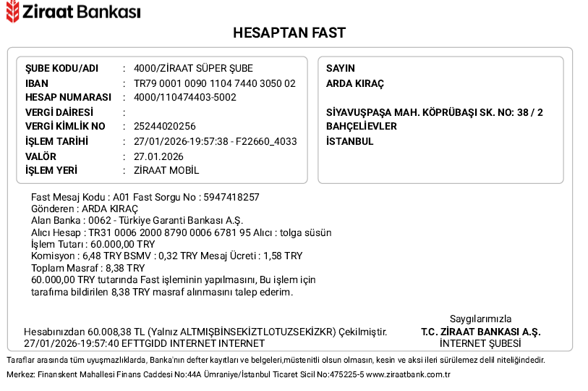The image size is (588, 391).
Task: Select the branch value 4000/ZİRAAT SÜPER ŞUBE
Action: coord(193,68)
